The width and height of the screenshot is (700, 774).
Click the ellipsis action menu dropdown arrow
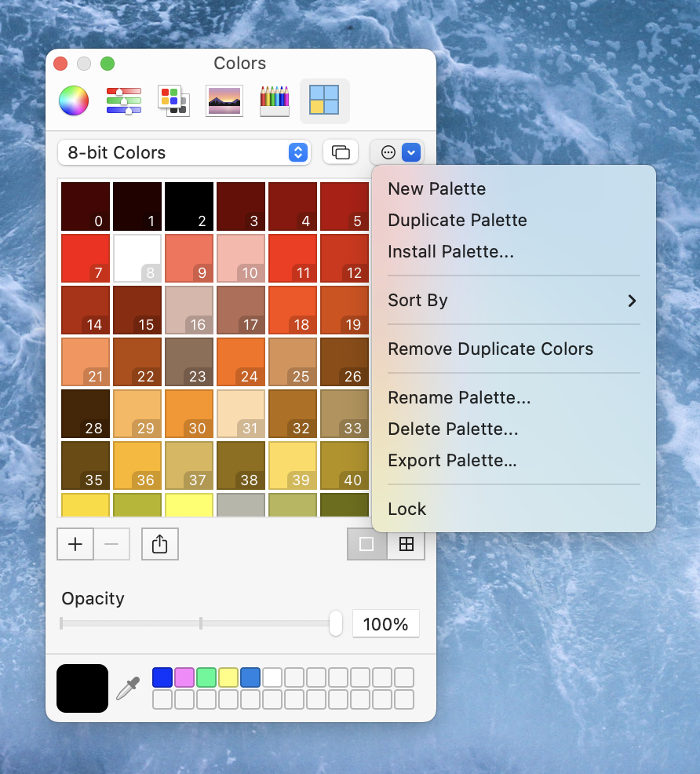coord(412,152)
